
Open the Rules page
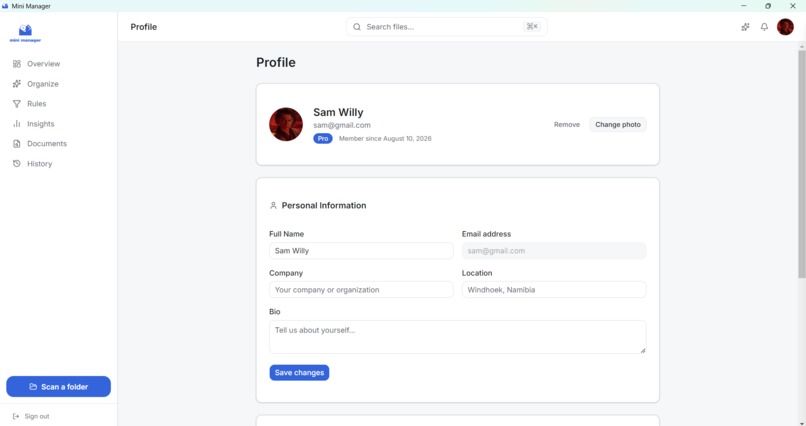click(36, 104)
